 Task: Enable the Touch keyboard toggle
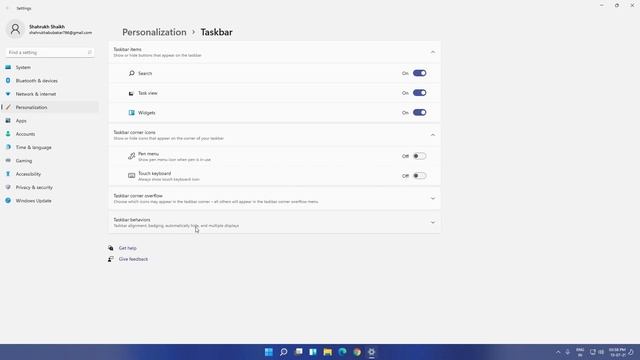(419, 176)
